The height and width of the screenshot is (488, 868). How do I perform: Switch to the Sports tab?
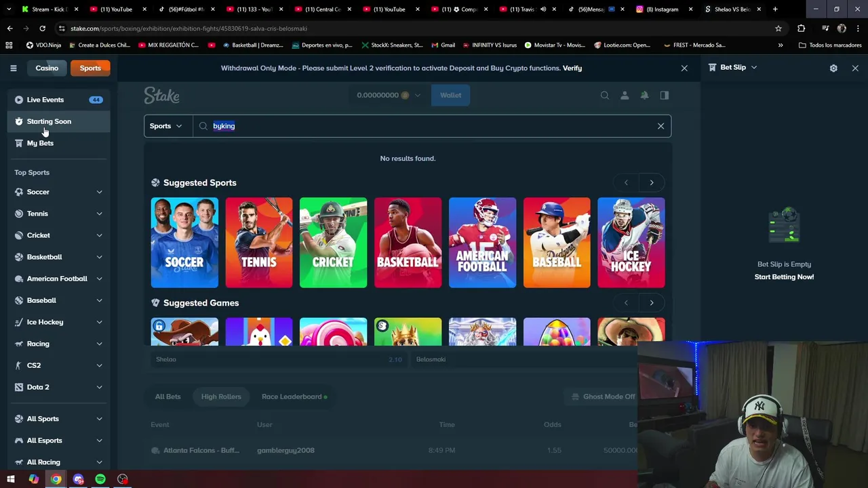tap(90, 68)
